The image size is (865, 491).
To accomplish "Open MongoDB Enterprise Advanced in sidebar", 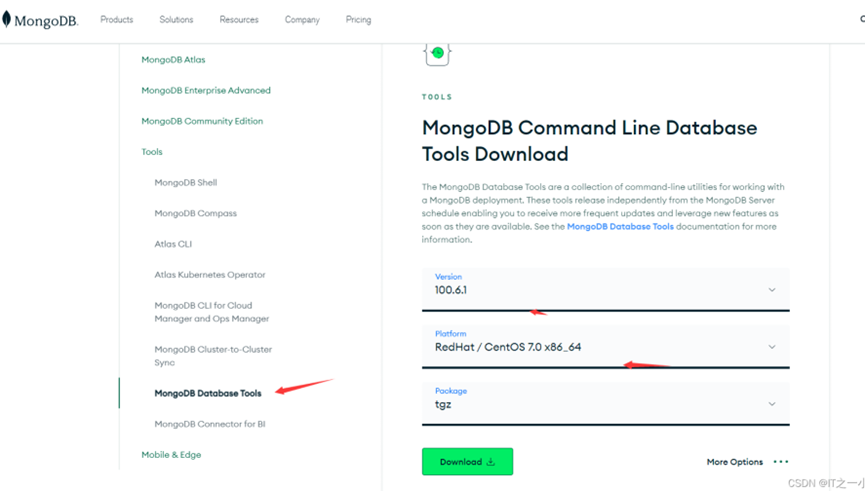I will 206,90.
